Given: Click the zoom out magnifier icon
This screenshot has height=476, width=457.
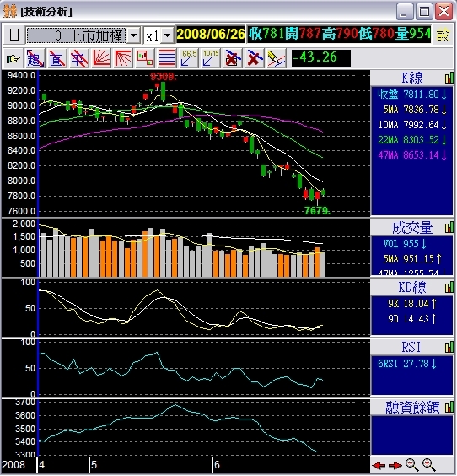Looking at the screenshot, I should click(x=412, y=465).
